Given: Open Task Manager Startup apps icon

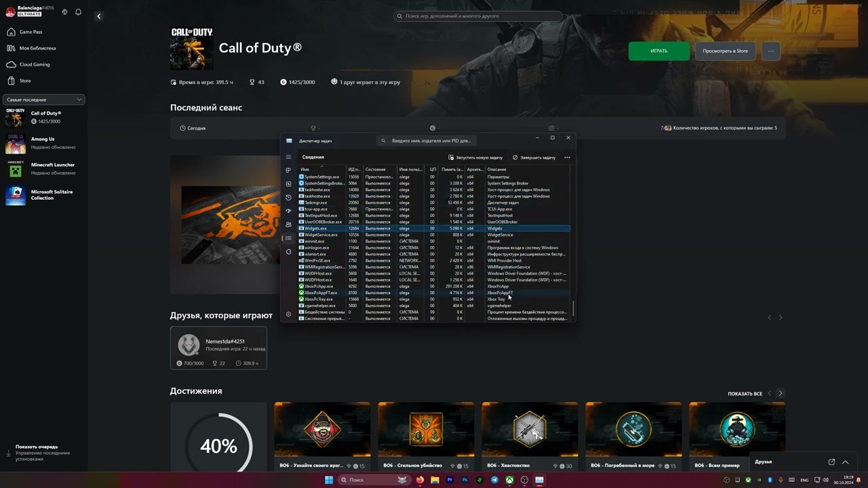Looking at the screenshot, I should tap(288, 211).
